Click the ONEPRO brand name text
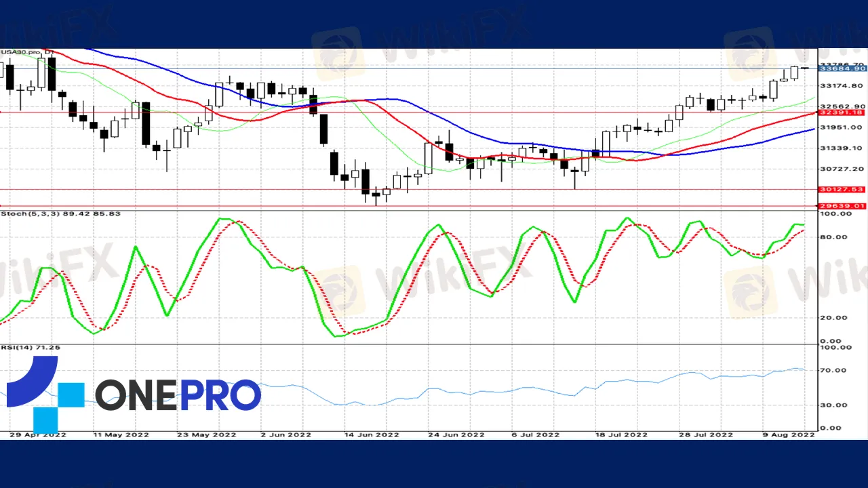 coord(178,396)
